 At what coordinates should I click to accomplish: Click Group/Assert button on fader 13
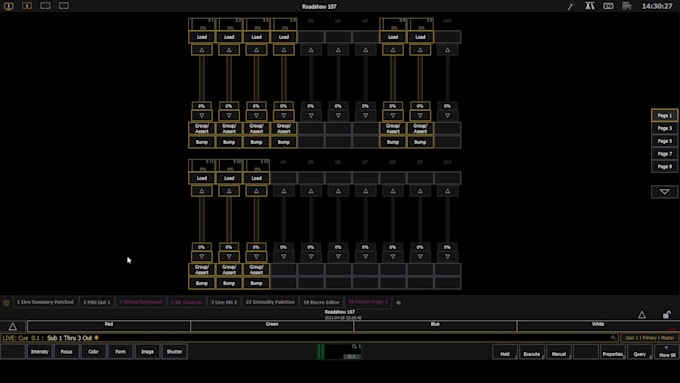pos(256,269)
